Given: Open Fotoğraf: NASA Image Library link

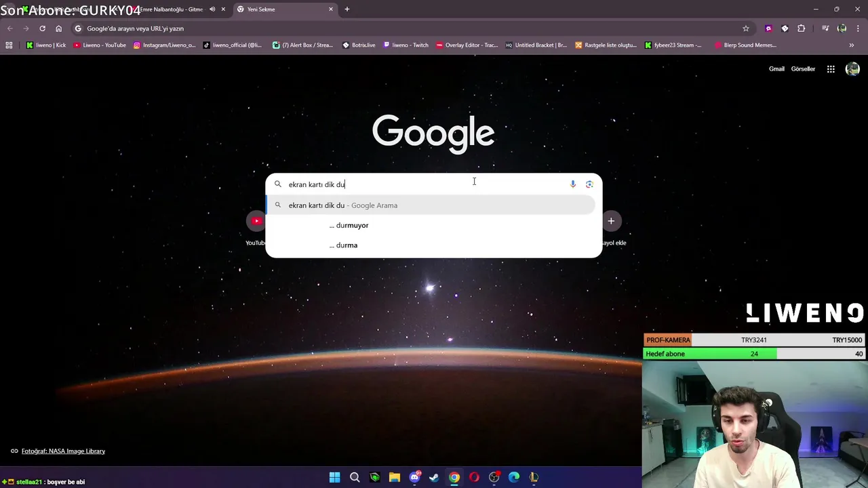Looking at the screenshot, I should point(63,451).
